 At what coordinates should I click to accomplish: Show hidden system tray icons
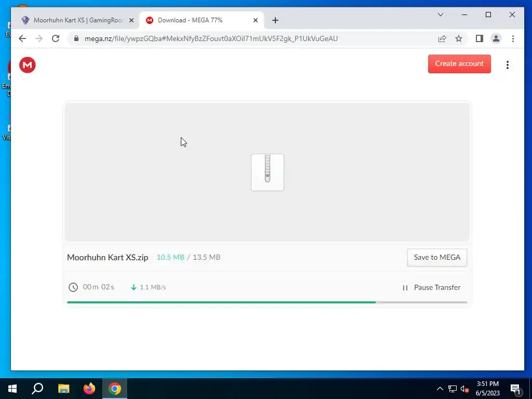point(440,389)
